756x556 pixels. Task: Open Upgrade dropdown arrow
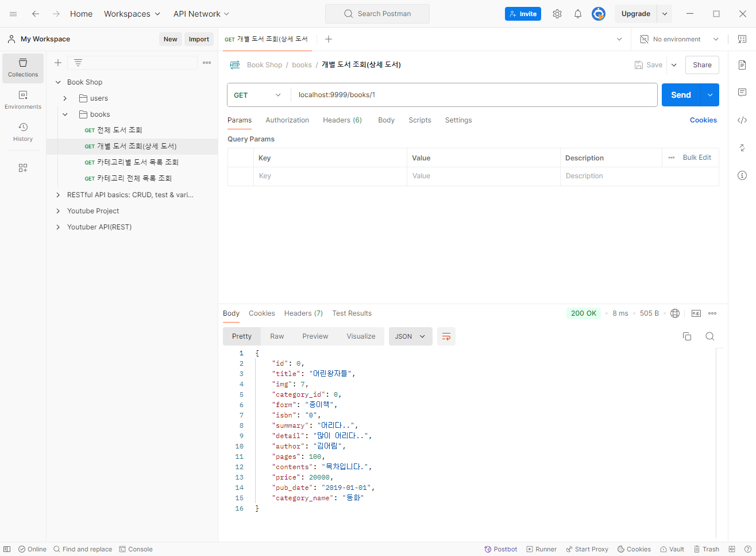(665, 14)
